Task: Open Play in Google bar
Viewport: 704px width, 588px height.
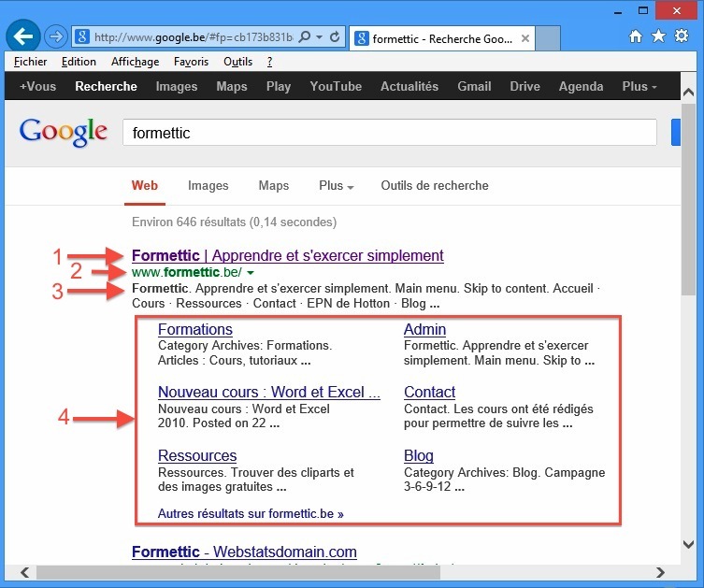Action: tap(279, 86)
